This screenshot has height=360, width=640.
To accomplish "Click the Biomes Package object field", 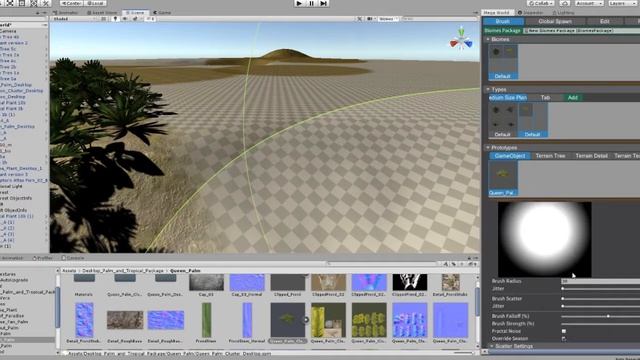I will (x=581, y=31).
